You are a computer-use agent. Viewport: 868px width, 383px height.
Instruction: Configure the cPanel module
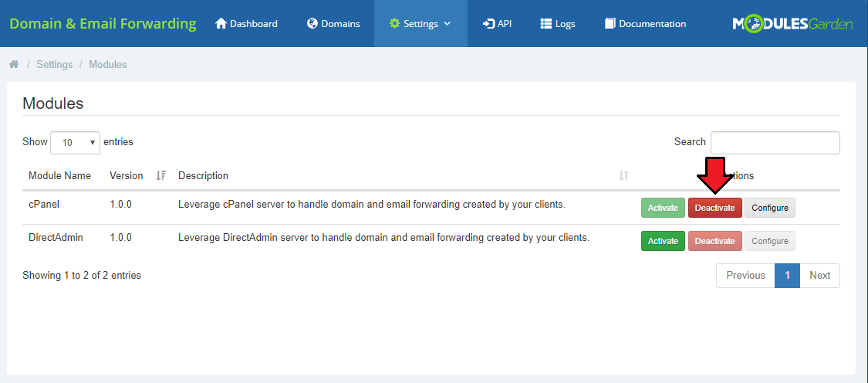(x=769, y=208)
